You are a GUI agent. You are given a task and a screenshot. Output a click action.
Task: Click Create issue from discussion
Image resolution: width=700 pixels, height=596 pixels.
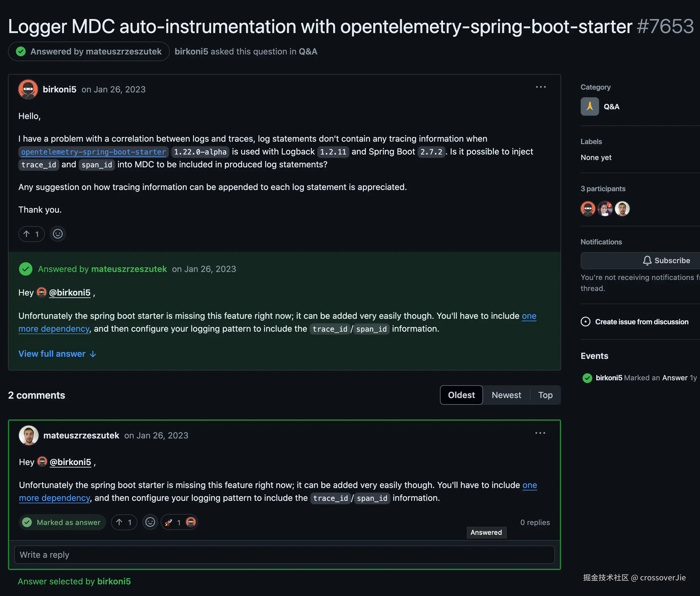tap(641, 322)
